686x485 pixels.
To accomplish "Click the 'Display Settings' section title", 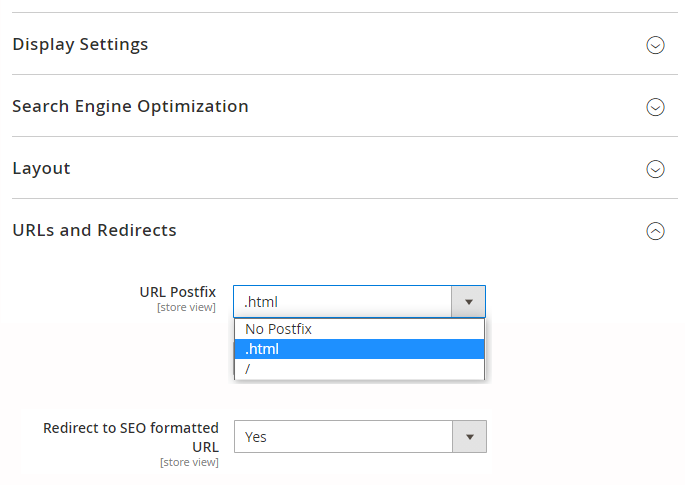I will 80,45.
